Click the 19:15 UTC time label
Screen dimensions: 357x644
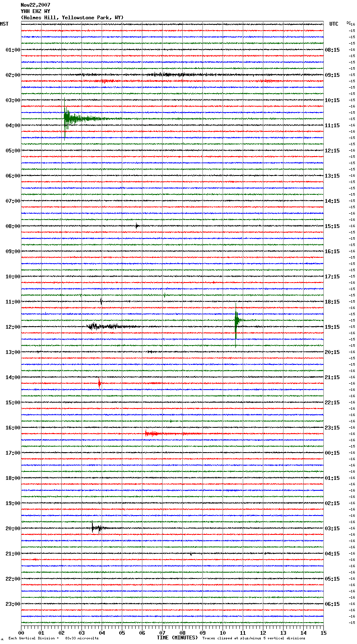click(332, 327)
